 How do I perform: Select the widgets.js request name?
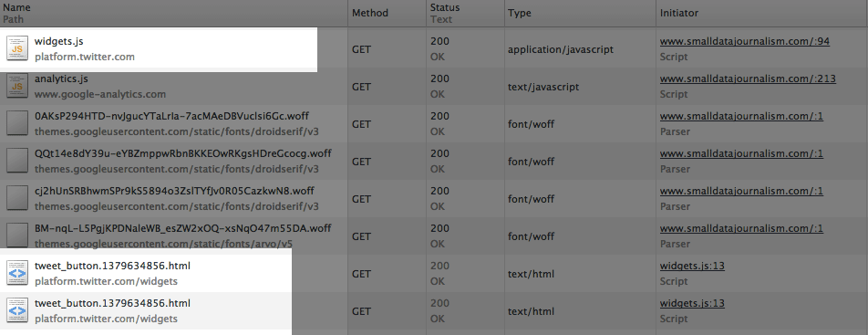[58, 42]
